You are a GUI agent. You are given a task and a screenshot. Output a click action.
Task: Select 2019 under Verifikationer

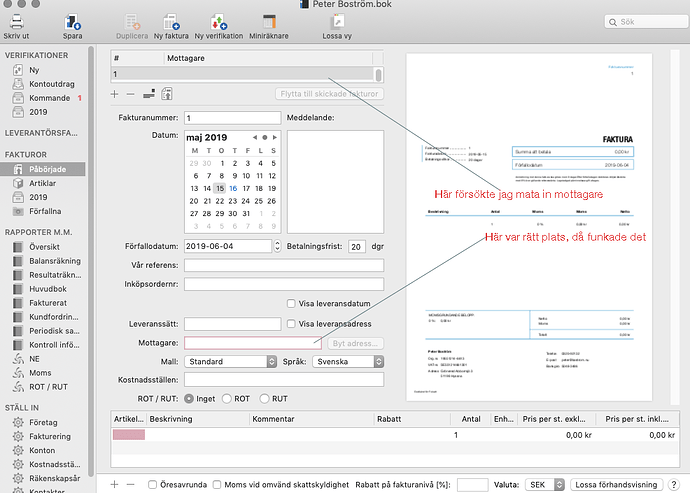(x=38, y=112)
